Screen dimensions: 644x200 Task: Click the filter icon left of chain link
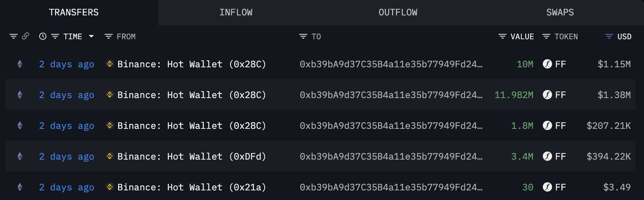point(13,36)
